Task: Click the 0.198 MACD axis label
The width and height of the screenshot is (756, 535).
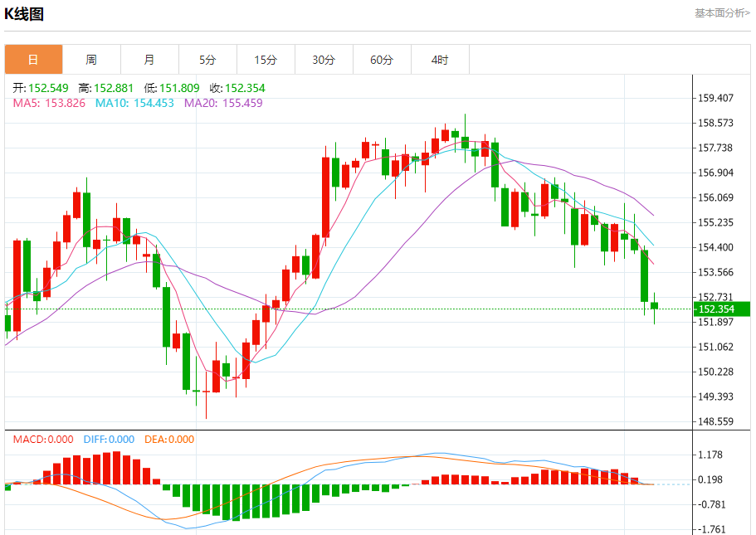Action: point(710,480)
